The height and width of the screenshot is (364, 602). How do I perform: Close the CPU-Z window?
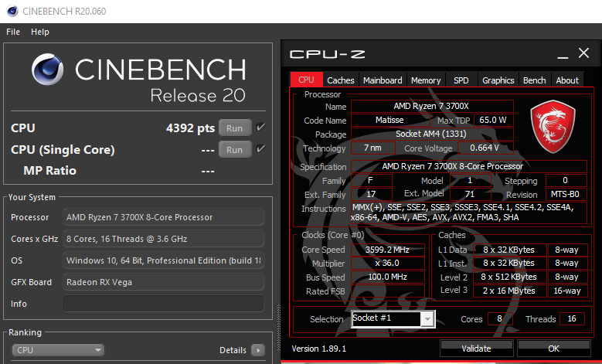click(583, 53)
